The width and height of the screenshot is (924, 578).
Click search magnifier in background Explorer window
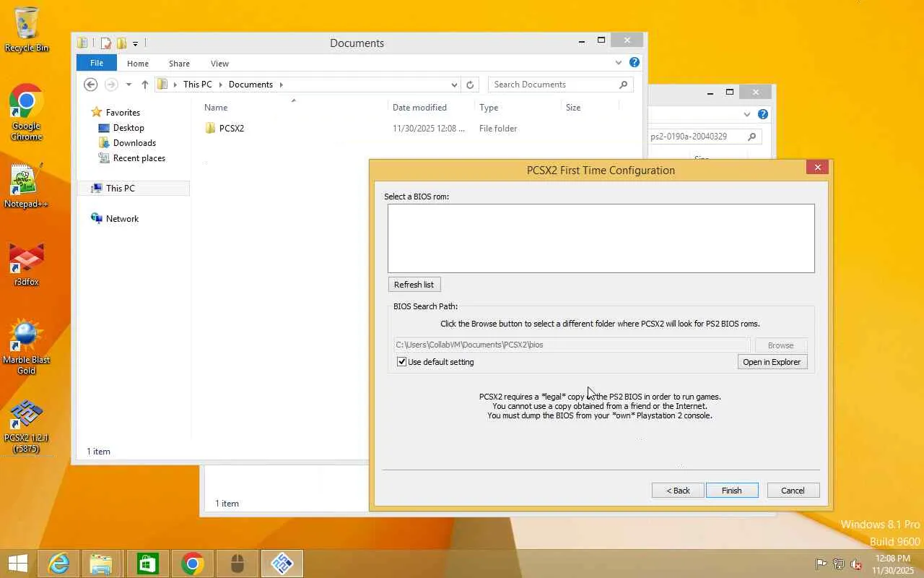[751, 137]
